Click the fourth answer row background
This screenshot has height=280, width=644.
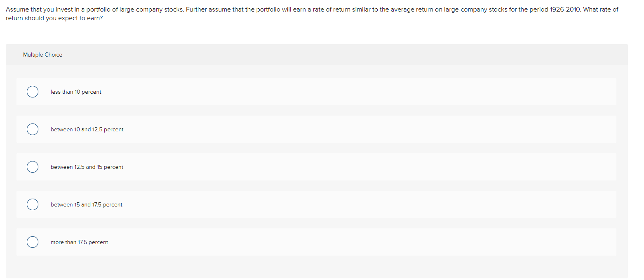(x=289, y=204)
